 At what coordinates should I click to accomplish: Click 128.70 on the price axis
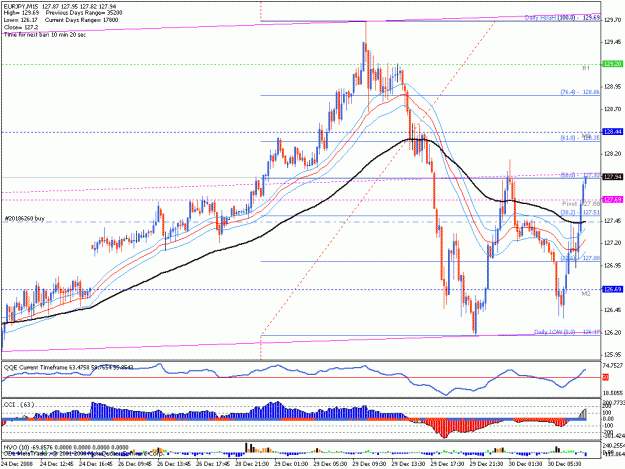click(x=613, y=109)
